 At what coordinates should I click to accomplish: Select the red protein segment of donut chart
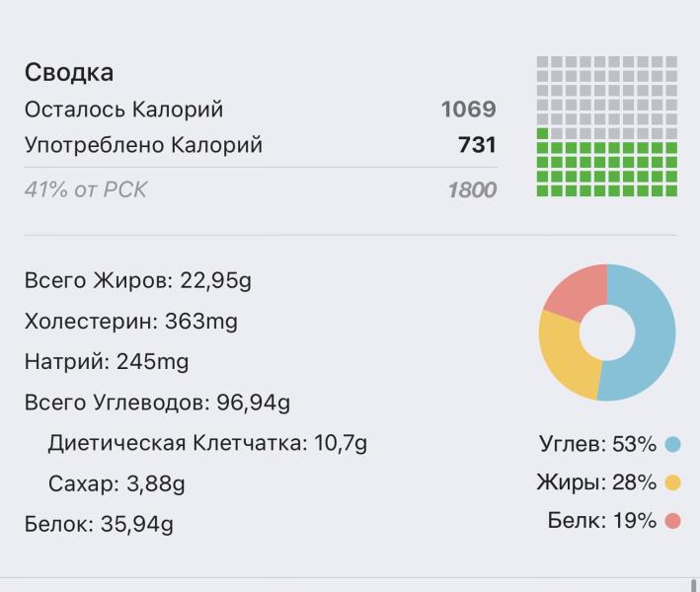click(x=575, y=291)
